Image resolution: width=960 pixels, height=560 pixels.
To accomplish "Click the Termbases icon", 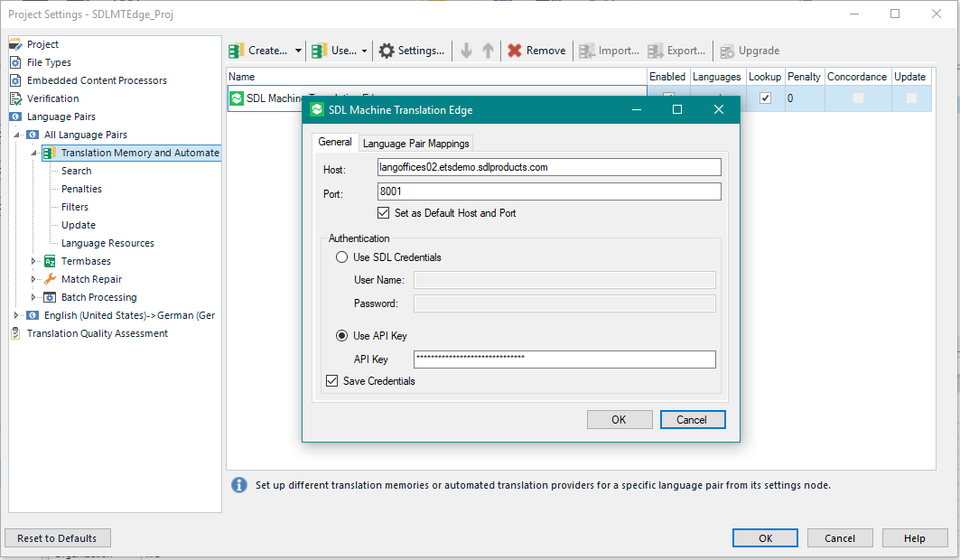I will (x=51, y=261).
